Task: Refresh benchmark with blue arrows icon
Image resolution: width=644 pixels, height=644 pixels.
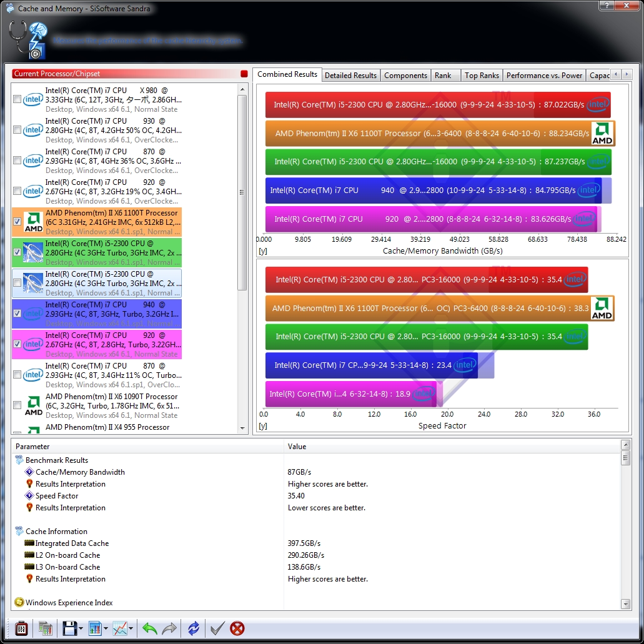Action: (x=194, y=628)
